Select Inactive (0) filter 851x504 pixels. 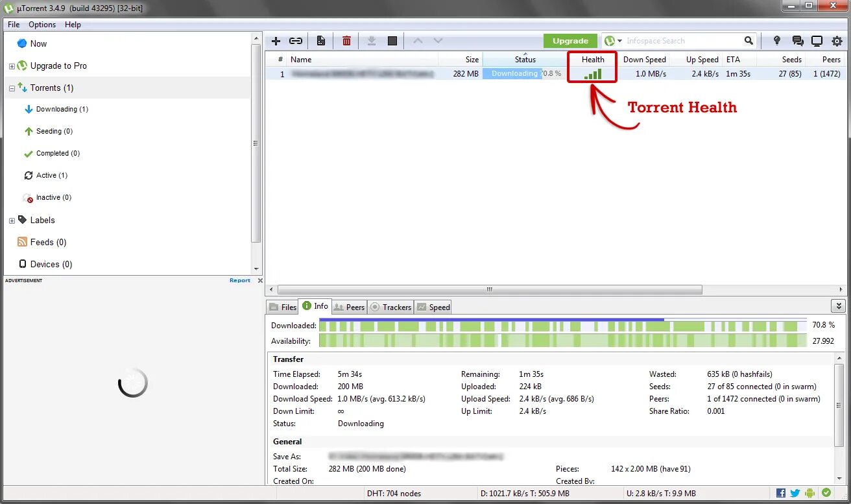click(53, 197)
